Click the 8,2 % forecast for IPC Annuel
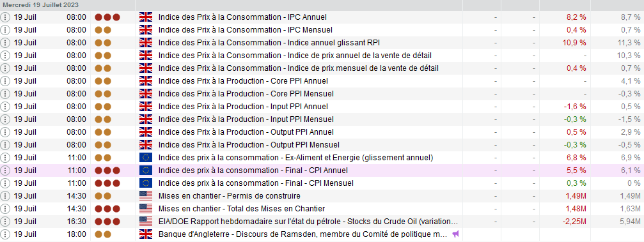 coord(576,17)
